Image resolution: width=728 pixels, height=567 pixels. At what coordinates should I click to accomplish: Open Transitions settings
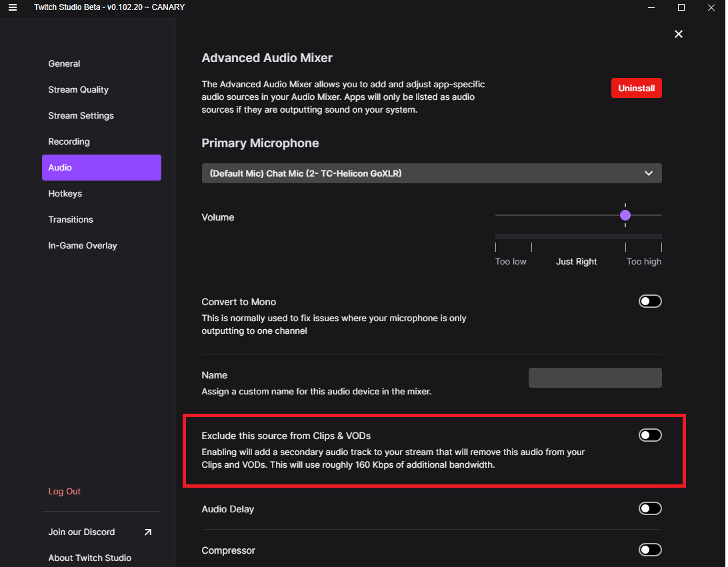[x=71, y=219]
